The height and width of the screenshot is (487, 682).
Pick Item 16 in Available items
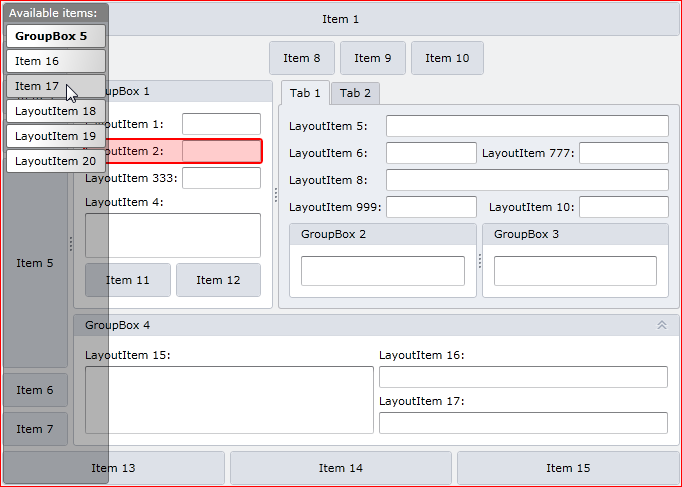(x=56, y=61)
